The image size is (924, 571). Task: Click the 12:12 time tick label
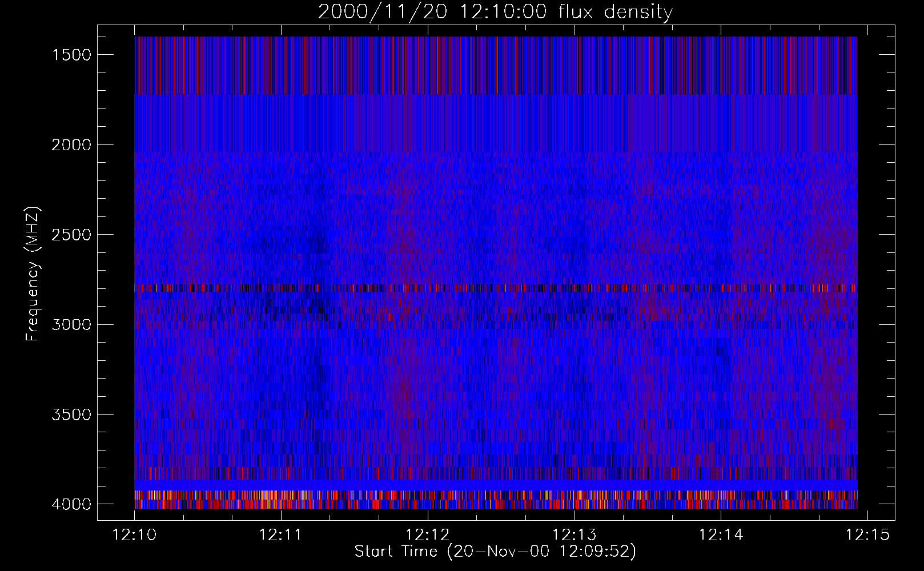(x=428, y=535)
